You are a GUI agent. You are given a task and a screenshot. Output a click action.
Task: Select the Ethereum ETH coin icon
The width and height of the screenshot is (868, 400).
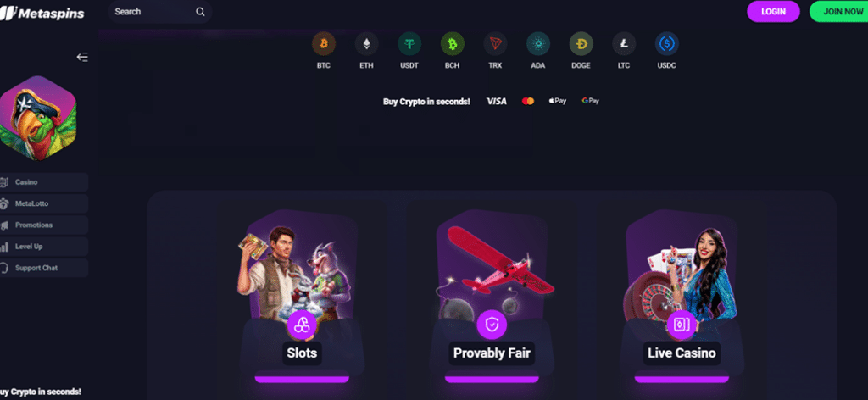tap(366, 44)
